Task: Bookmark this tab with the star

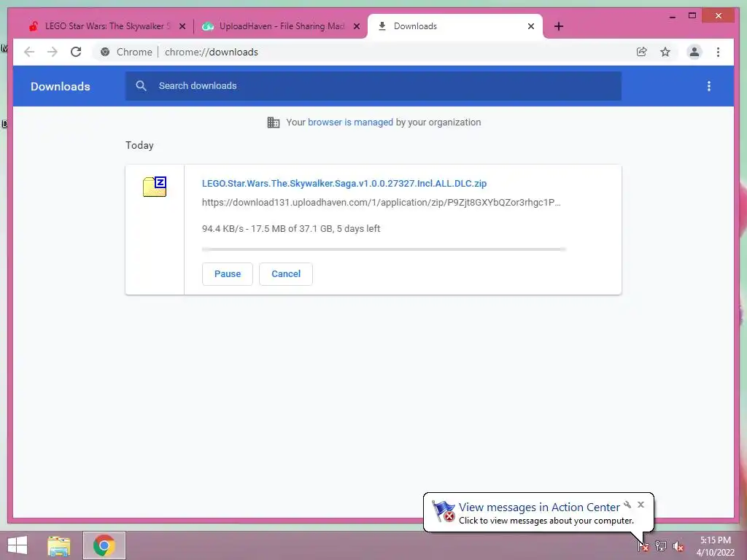Action: click(665, 52)
